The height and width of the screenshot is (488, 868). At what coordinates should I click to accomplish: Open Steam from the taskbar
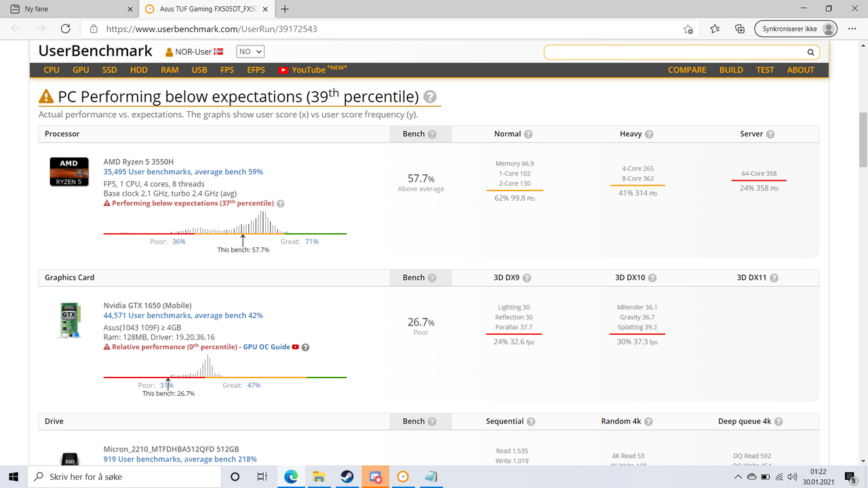347,476
